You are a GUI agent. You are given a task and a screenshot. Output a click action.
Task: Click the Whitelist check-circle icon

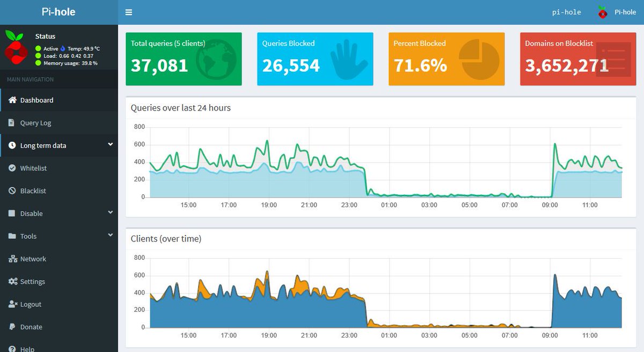click(12, 168)
